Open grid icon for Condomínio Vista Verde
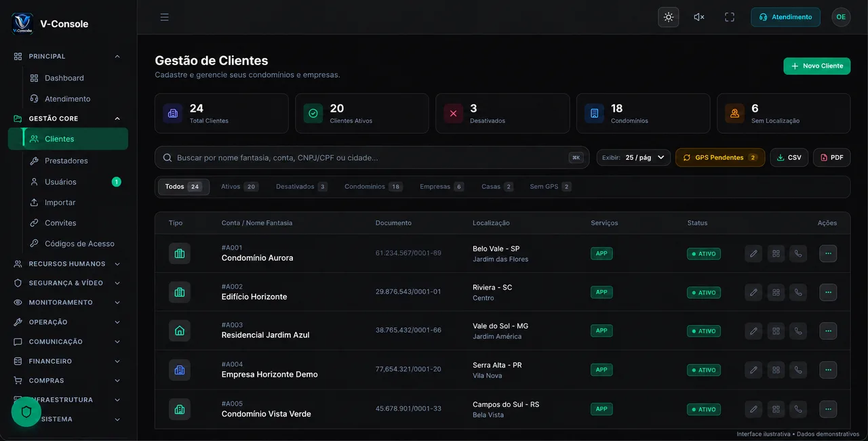 pyautogui.click(x=776, y=410)
